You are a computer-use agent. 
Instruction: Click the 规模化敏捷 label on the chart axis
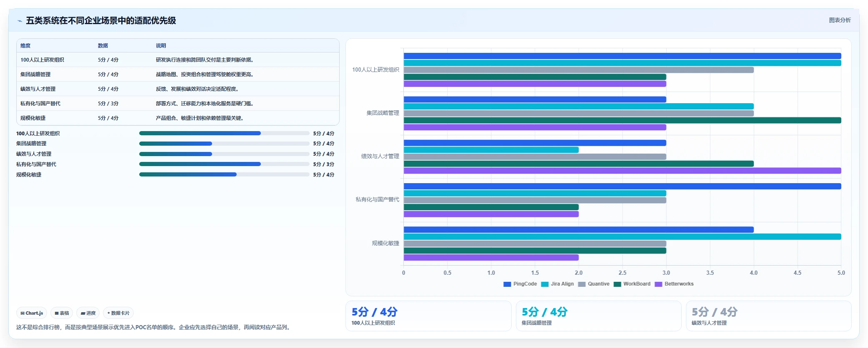385,243
